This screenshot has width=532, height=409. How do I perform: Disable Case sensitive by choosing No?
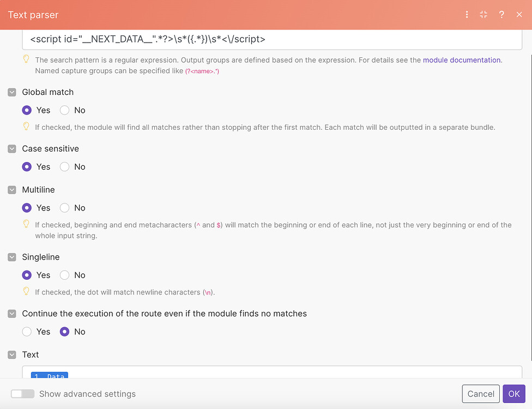(x=64, y=167)
